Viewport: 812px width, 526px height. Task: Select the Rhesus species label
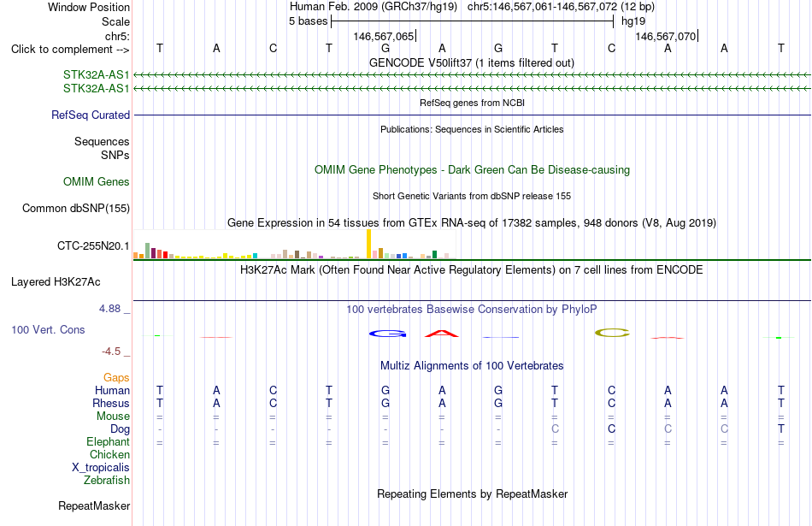coord(111,403)
